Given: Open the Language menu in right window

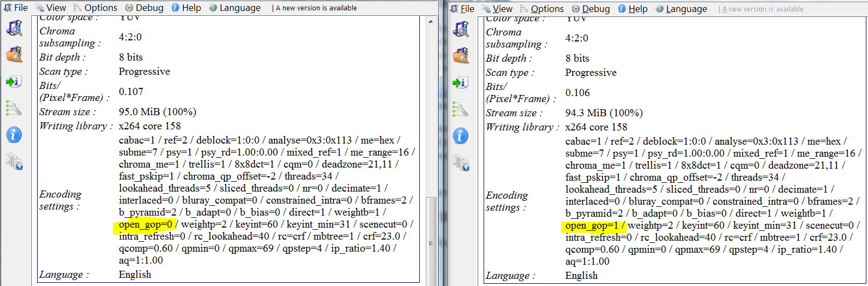Looking at the screenshot, I should [x=682, y=9].
